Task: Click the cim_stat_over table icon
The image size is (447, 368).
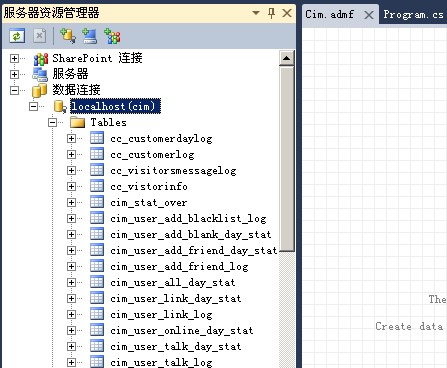Action: click(97, 202)
